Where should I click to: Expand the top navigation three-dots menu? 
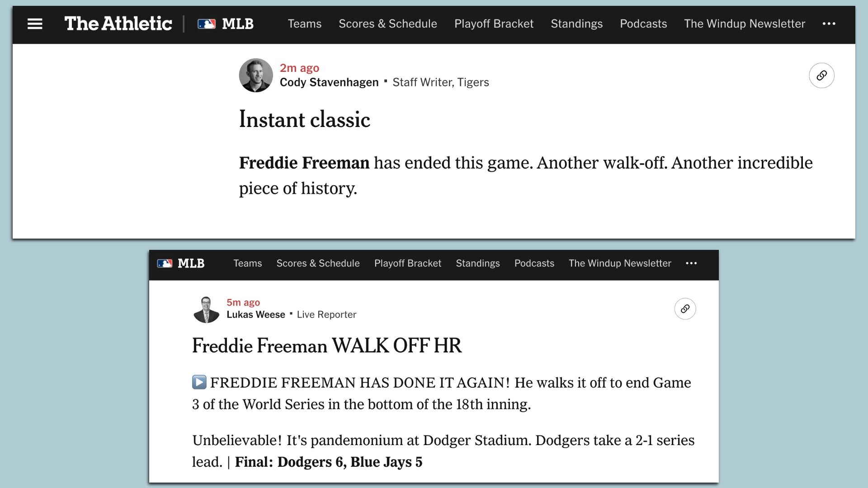[829, 24]
